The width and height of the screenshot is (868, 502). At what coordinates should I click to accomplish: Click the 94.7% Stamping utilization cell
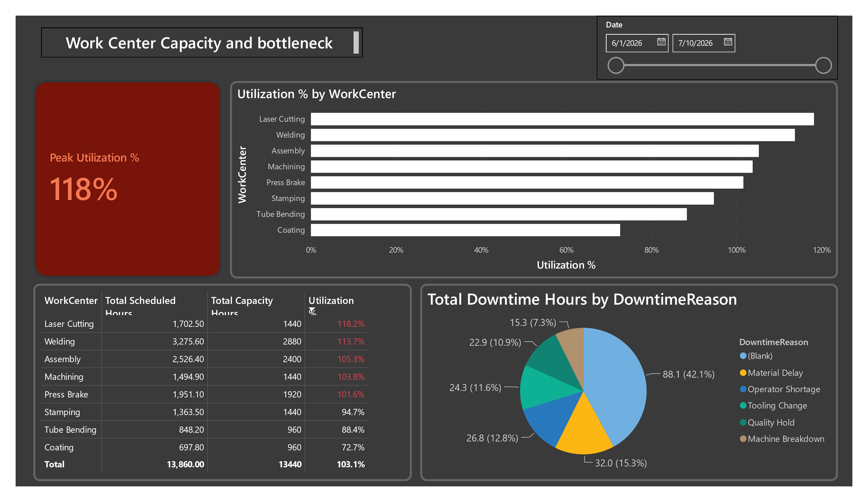click(353, 412)
